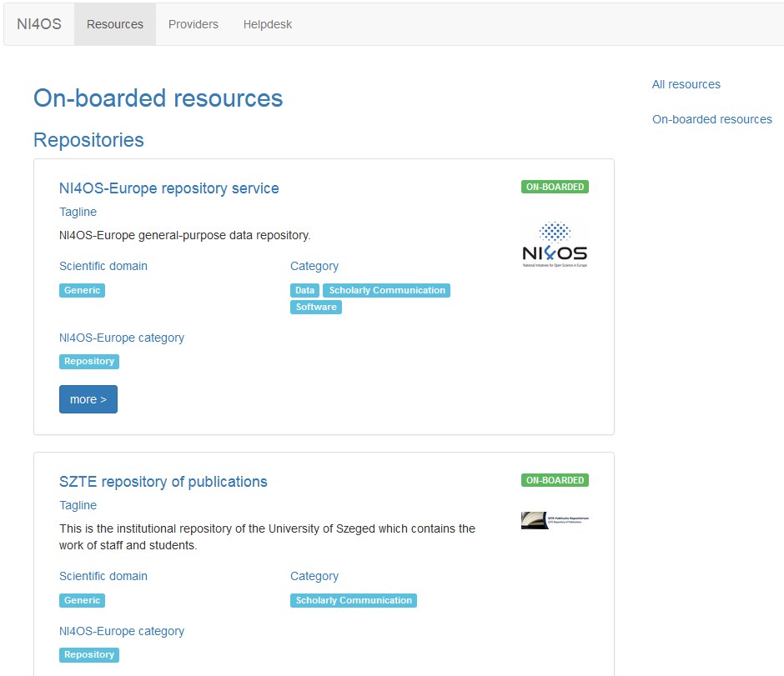Open SZTE repository of publications title
The height and width of the screenshot is (676, 784).
pyautogui.click(x=163, y=482)
